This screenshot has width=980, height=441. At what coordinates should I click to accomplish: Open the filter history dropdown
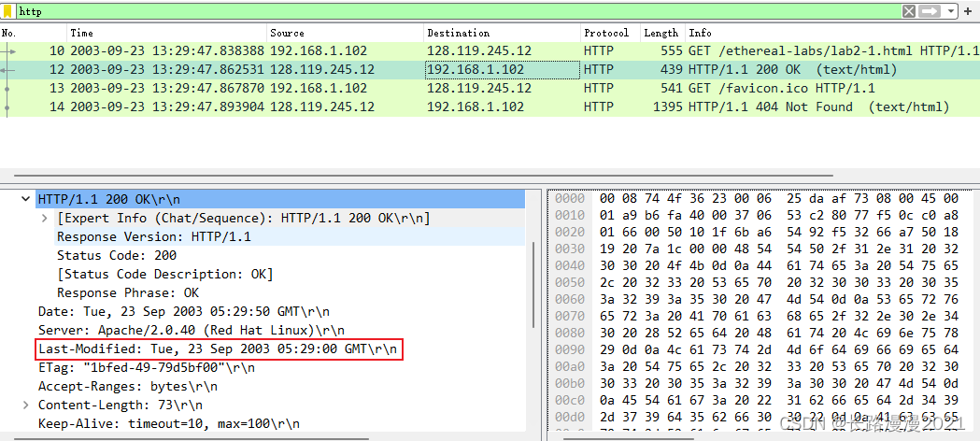coord(951,11)
